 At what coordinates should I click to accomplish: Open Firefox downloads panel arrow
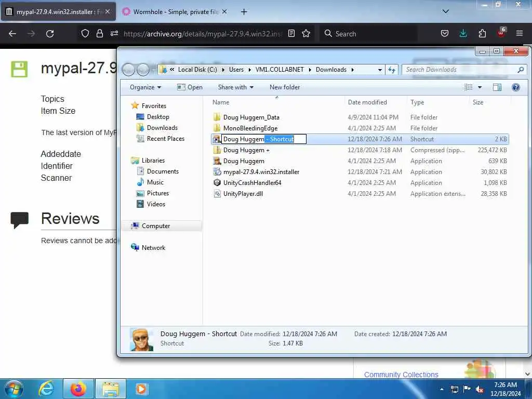point(463,33)
